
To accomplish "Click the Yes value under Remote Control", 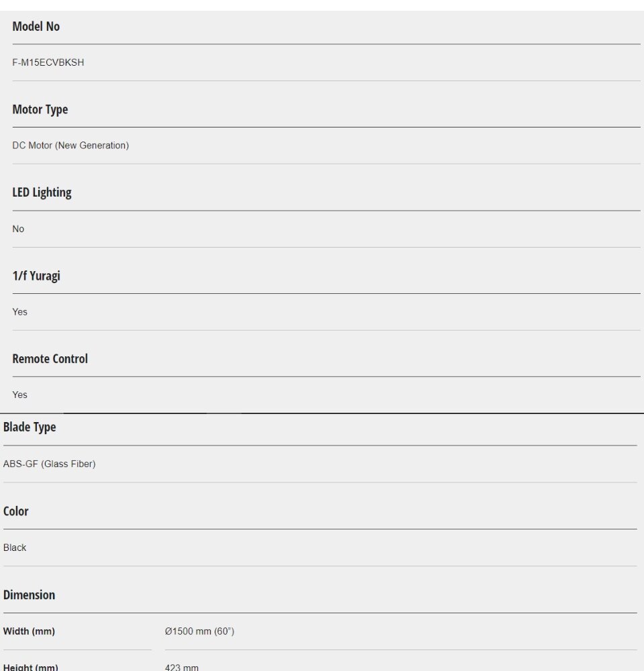I will coord(20,395).
